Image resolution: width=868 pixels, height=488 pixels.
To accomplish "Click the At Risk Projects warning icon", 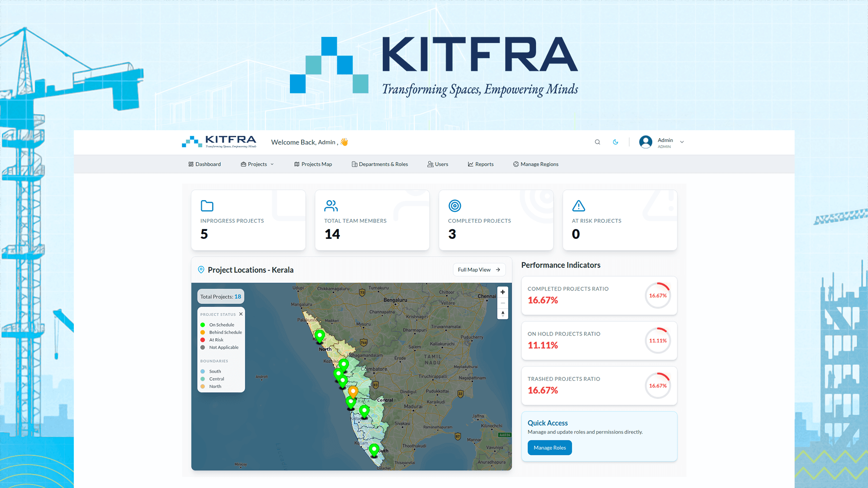I will (579, 206).
